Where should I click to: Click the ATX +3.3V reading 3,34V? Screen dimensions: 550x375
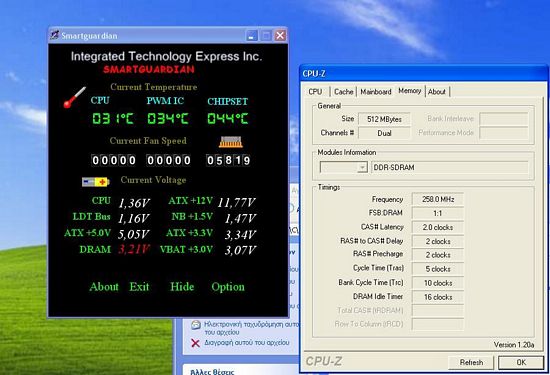241,235
